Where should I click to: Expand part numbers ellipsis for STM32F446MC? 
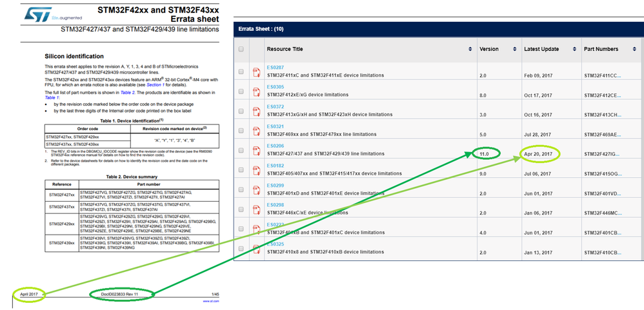[619, 213]
